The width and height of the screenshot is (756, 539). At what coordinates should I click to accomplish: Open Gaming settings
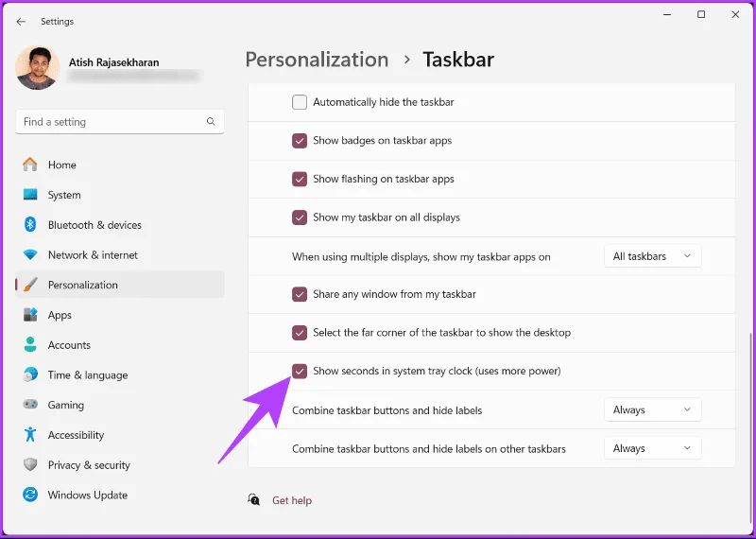tap(120, 405)
